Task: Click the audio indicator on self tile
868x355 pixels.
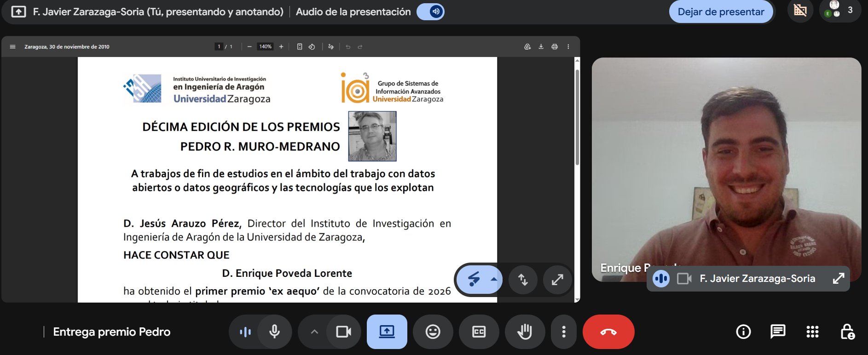Action: [x=661, y=279]
